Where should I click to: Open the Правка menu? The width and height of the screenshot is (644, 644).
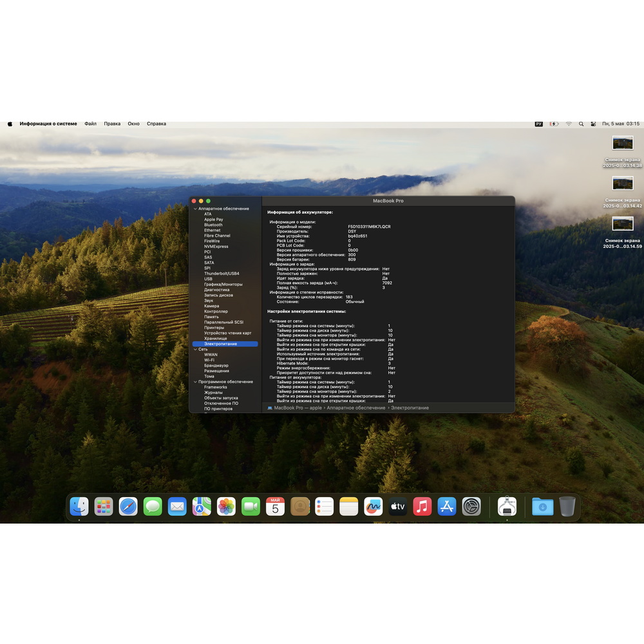pyautogui.click(x=112, y=124)
